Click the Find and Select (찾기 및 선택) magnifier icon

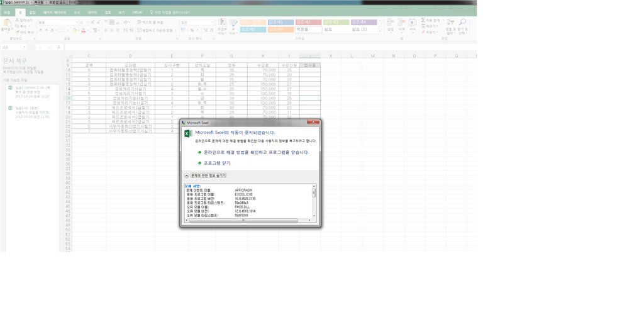pyautogui.click(x=462, y=22)
